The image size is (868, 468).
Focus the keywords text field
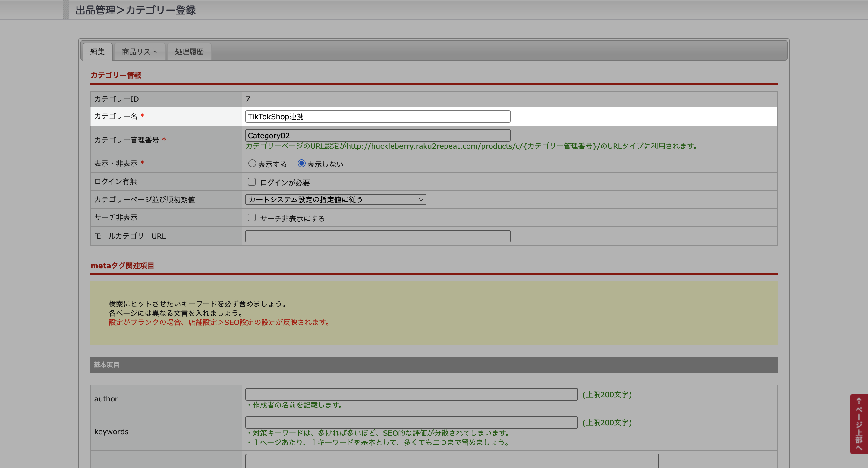pos(411,422)
